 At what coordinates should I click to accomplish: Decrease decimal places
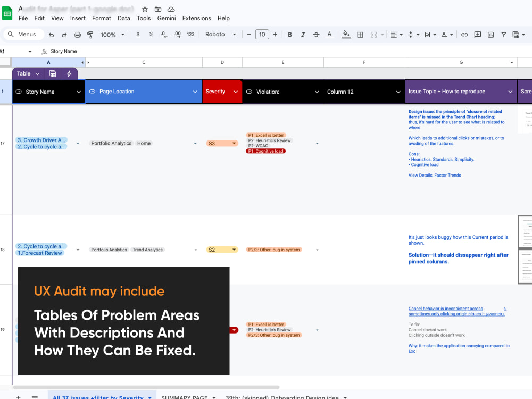coord(164,34)
